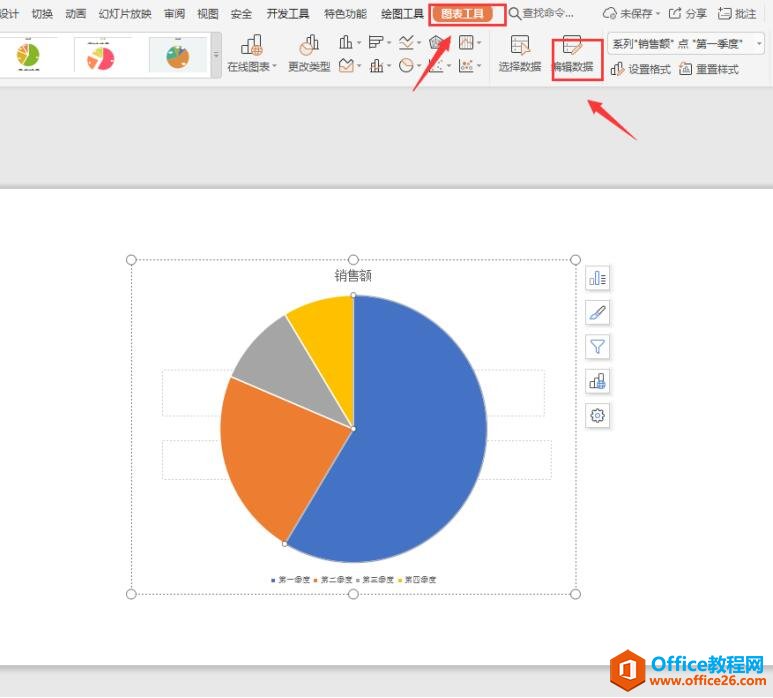Click the gear settings icon beside chart
773x698 pixels.
598,416
